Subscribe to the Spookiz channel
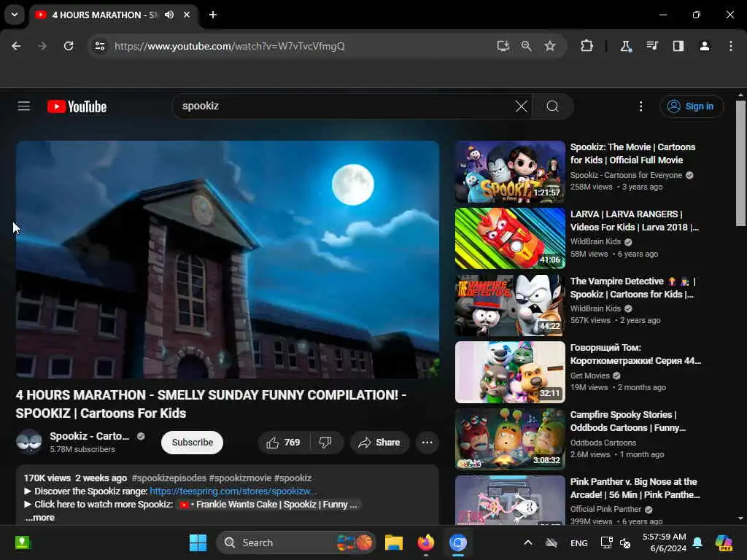This screenshot has width=747, height=560. (x=192, y=443)
